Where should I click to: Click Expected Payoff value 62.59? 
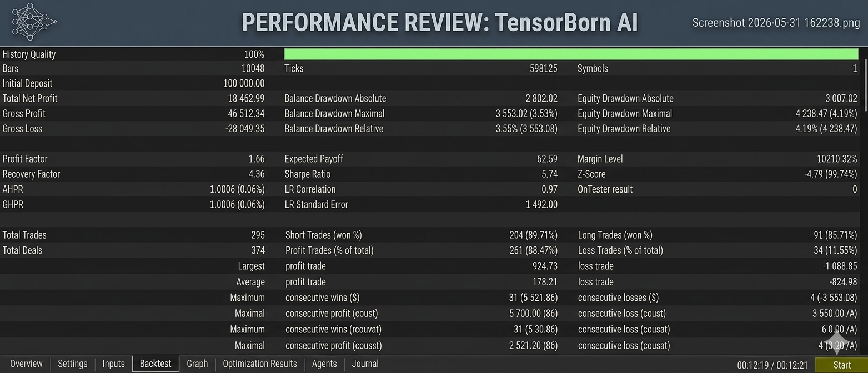tap(547, 159)
